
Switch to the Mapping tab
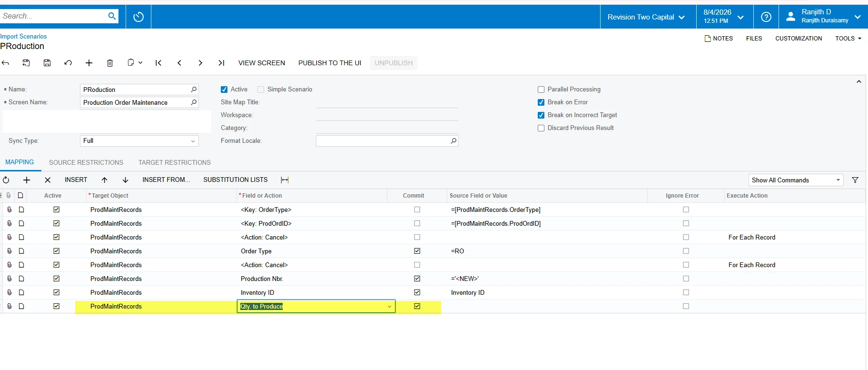(20, 162)
